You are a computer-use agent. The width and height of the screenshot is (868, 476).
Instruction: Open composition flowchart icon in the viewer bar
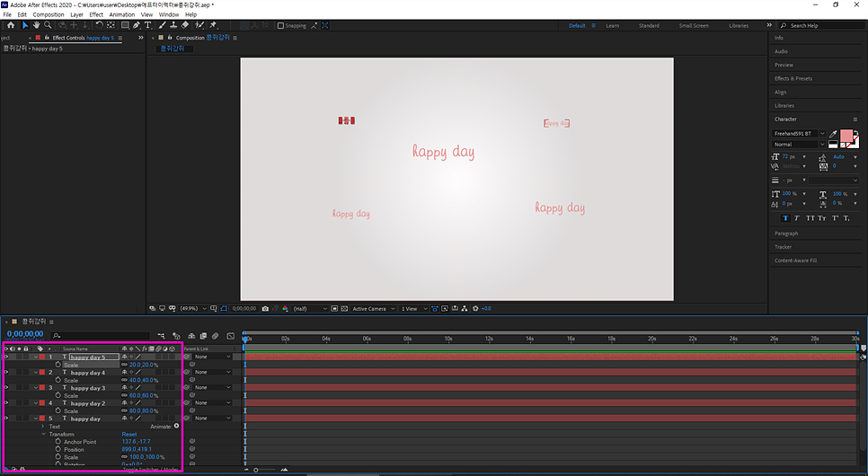tap(465, 308)
